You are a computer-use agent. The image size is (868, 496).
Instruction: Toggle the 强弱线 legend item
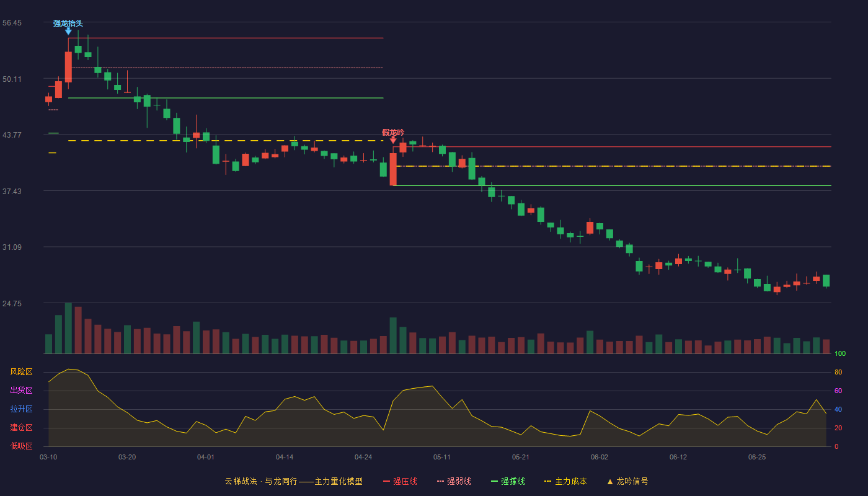click(454, 481)
